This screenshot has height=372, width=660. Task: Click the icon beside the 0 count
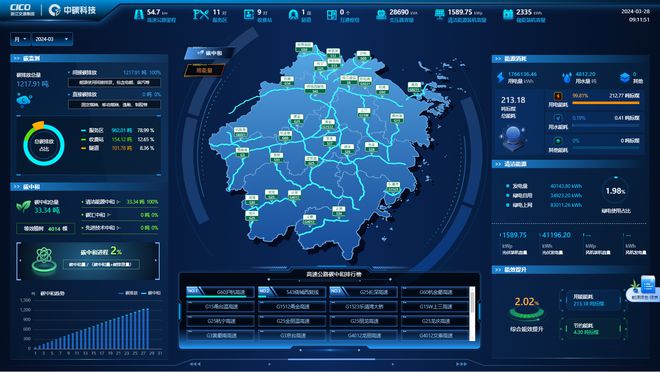tap(332, 15)
